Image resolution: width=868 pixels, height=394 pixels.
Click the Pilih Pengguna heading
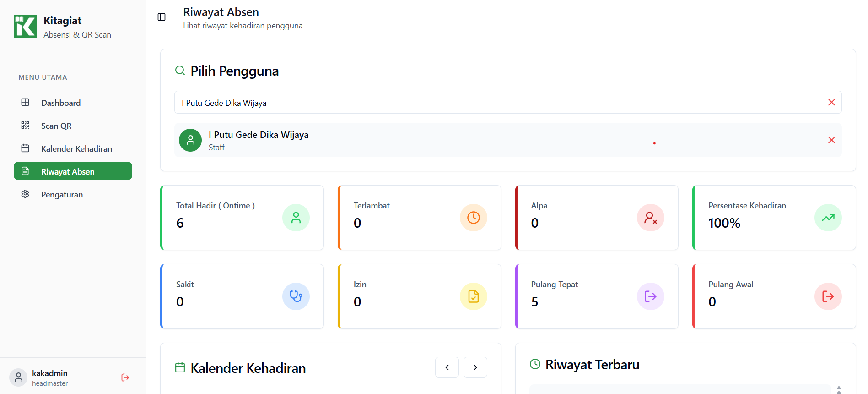click(234, 71)
